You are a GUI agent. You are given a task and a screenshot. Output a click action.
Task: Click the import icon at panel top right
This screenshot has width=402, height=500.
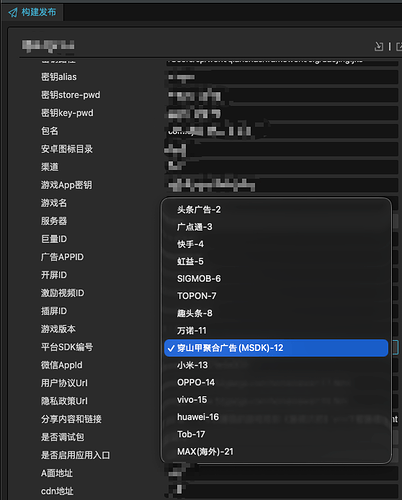378,46
